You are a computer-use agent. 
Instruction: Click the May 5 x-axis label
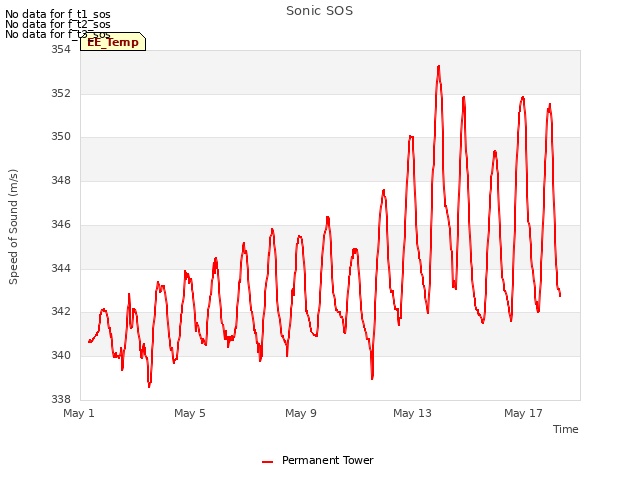tap(190, 413)
